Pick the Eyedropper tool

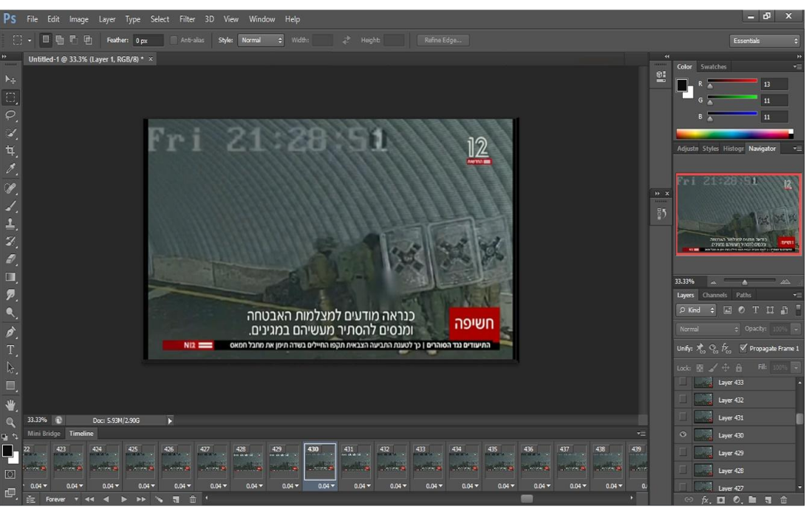[10, 169]
